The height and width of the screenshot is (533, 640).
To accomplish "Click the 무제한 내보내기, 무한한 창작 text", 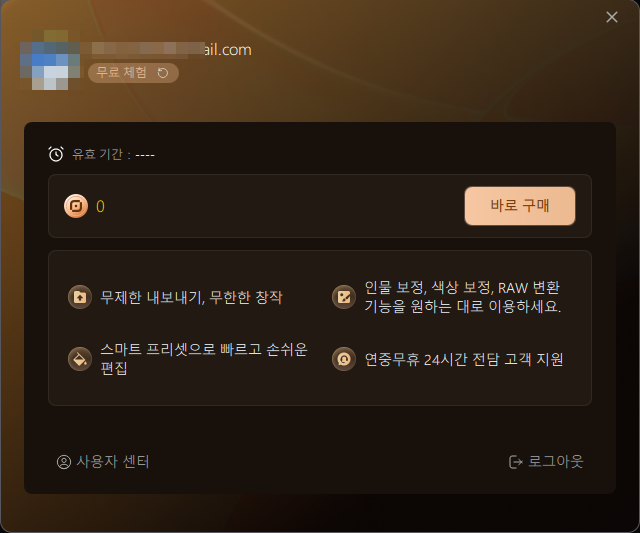I will (x=191, y=297).
